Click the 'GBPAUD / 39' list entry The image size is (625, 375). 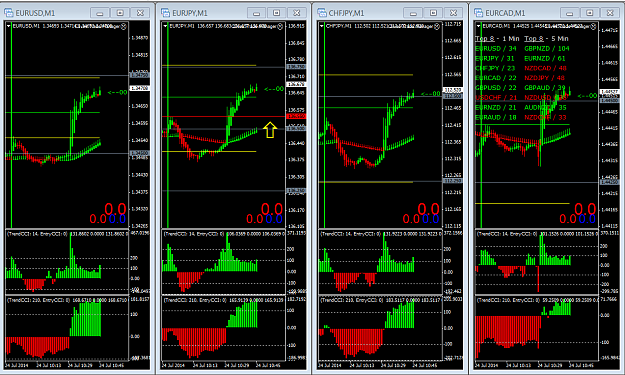click(545, 88)
